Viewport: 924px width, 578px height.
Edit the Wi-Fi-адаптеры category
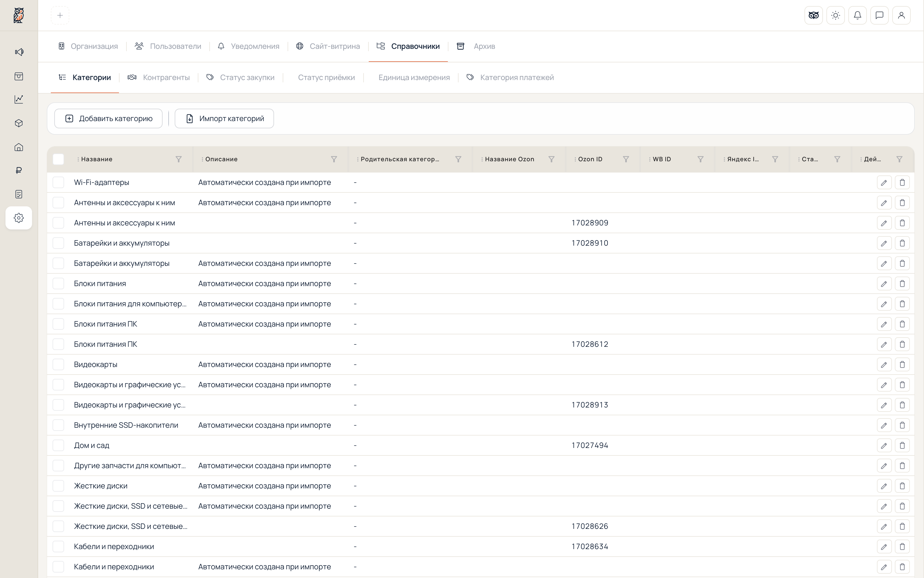pyautogui.click(x=884, y=182)
